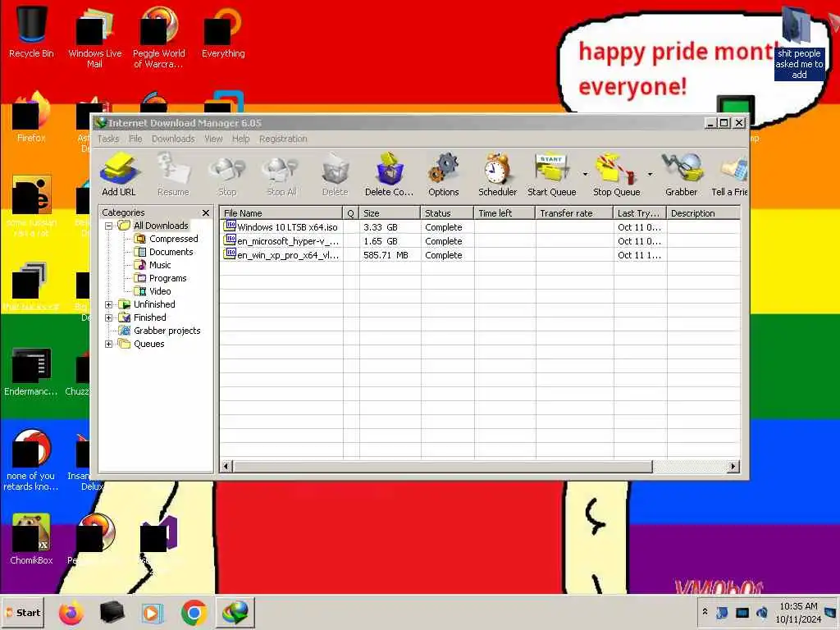Screen dimensions: 840x630
Task: Sort by Last Try column header
Action: point(640,213)
